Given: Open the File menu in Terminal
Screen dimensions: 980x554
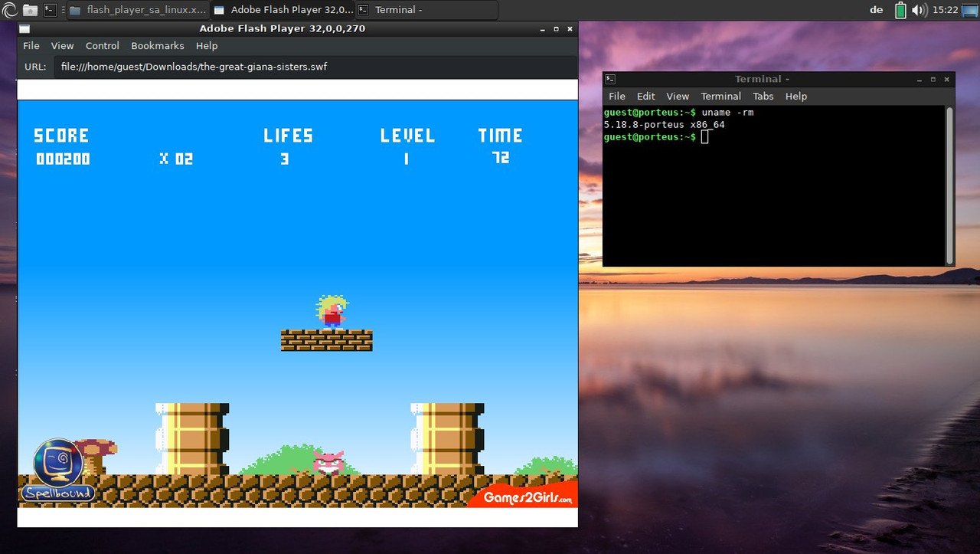Looking at the screenshot, I should click(x=617, y=96).
